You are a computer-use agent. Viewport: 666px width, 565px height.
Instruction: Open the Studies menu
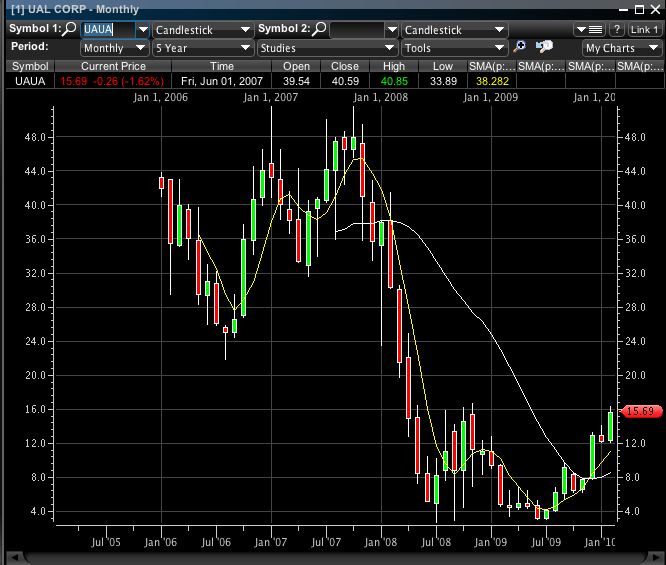[x=326, y=47]
